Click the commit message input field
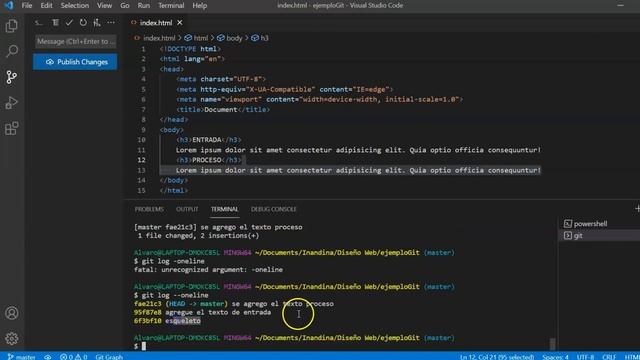 click(x=76, y=41)
